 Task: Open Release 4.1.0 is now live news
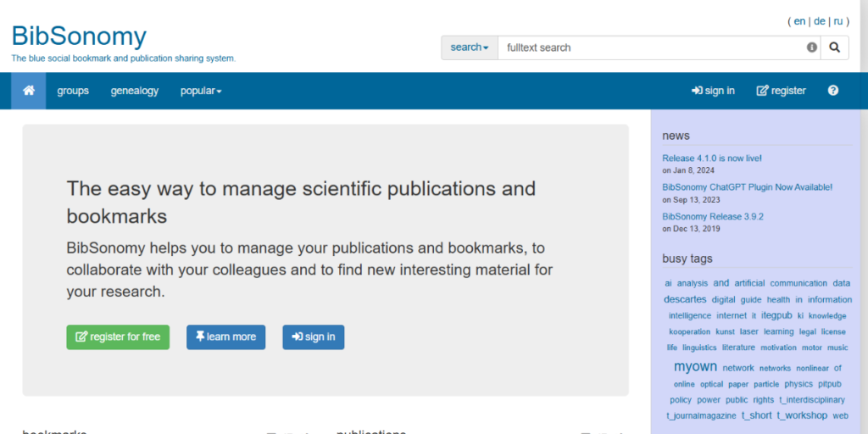coord(712,159)
